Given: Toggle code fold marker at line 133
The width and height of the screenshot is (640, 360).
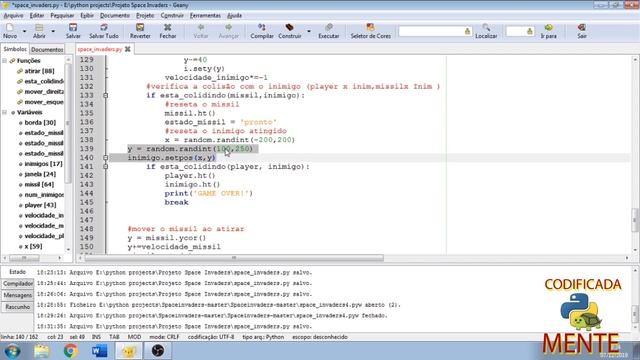Looking at the screenshot, I should pyautogui.click(x=105, y=96).
